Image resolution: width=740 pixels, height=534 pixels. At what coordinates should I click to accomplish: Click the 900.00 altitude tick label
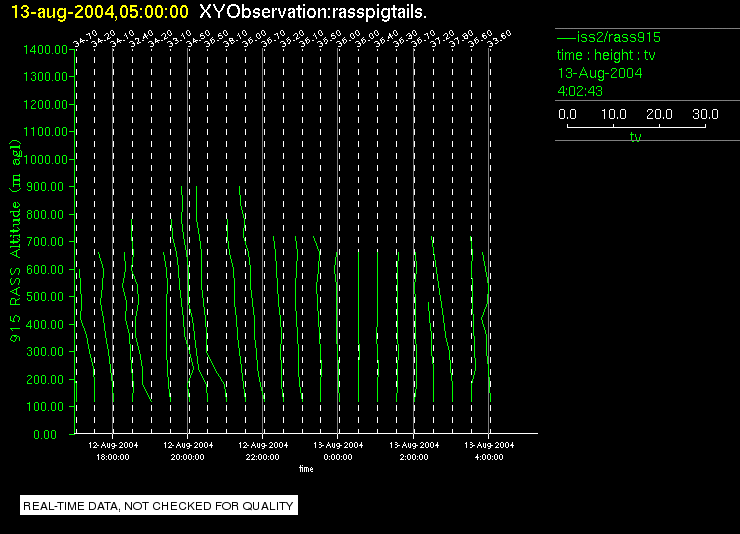click(45, 187)
